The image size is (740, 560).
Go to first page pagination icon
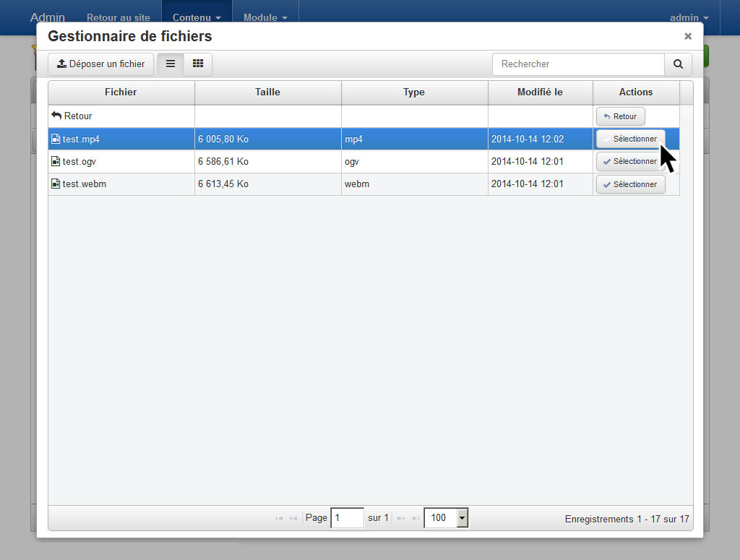point(279,518)
